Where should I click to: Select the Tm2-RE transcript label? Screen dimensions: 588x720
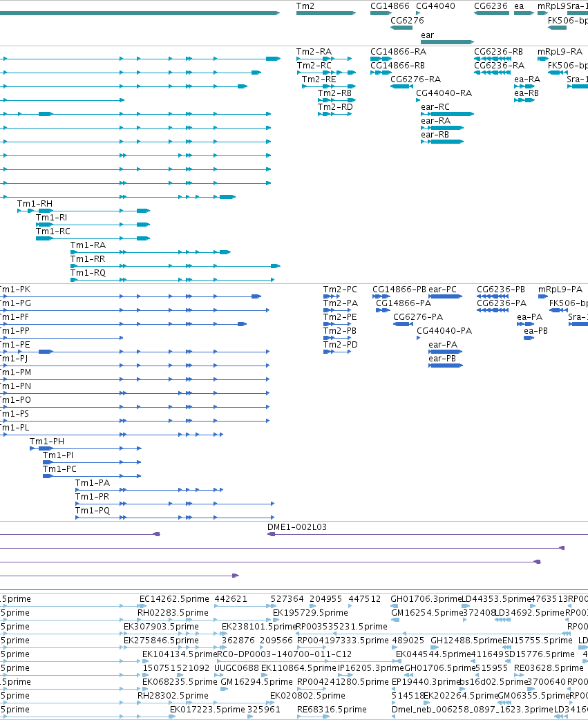(x=319, y=79)
